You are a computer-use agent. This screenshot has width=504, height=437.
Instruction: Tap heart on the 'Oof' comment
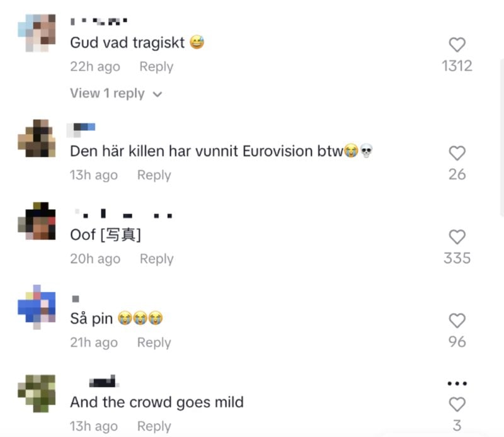[x=457, y=237]
